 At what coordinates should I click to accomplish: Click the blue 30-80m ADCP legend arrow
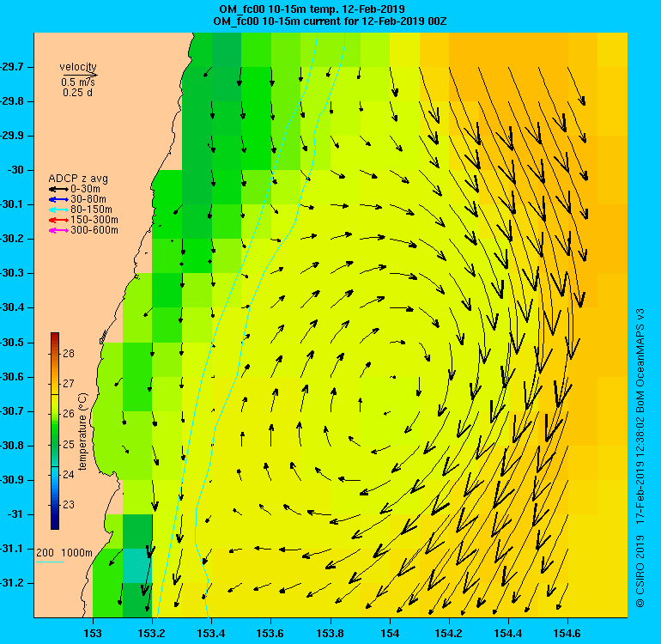point(58,199)
